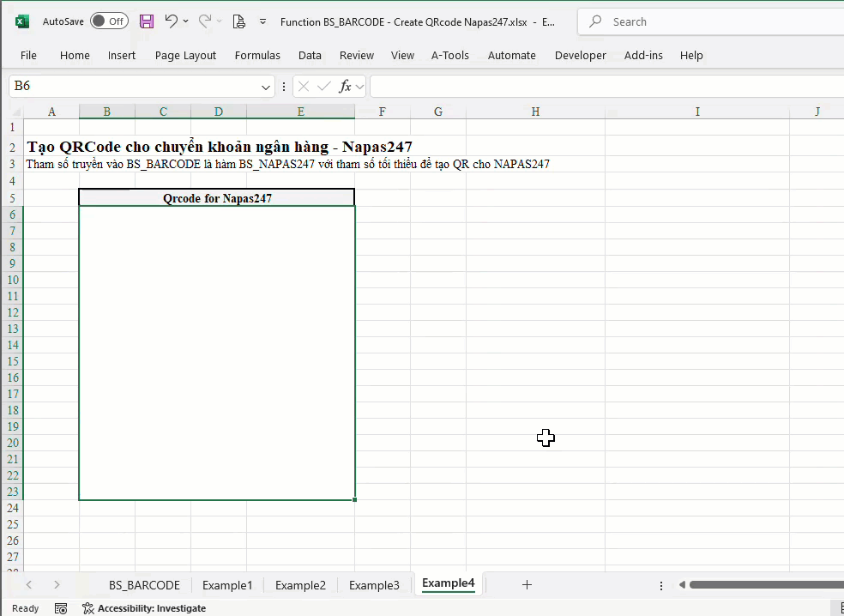Add a new sheet with plus button
The image size is (844, 616).
pyautogui.click(x=527, y=585)
